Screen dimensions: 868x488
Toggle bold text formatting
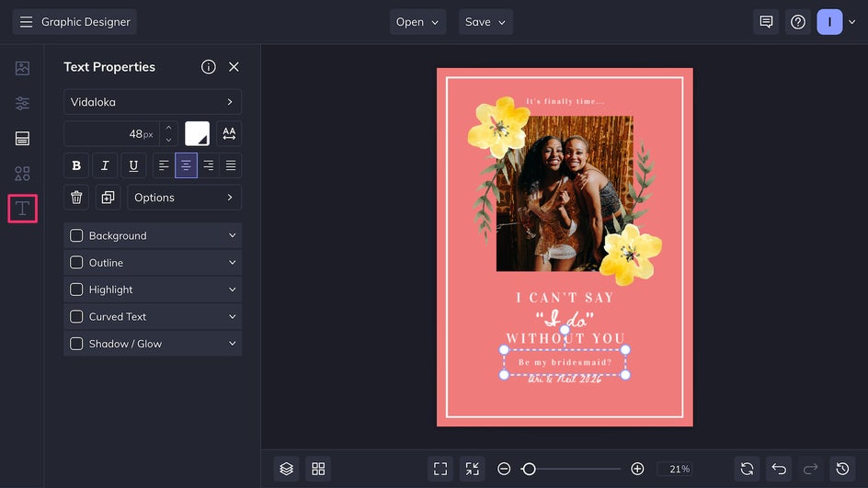click(76, 165)
